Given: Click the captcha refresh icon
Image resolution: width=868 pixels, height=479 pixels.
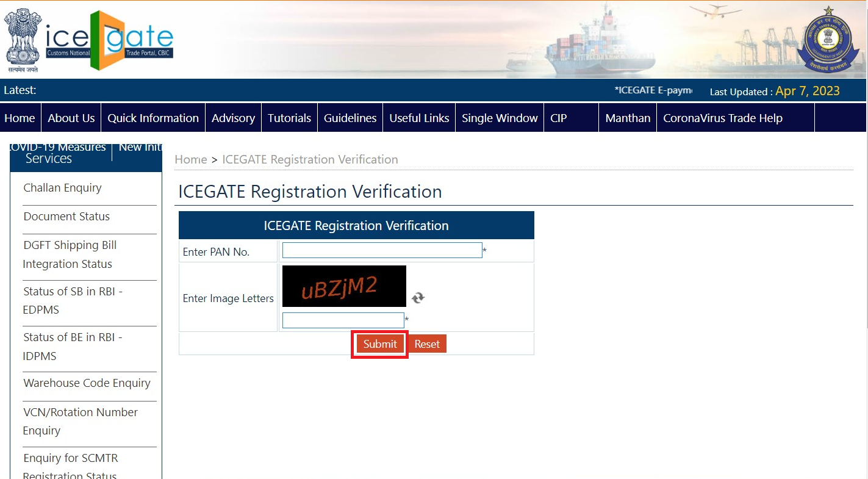Looking at the screenshot, I should click(418, 298).
